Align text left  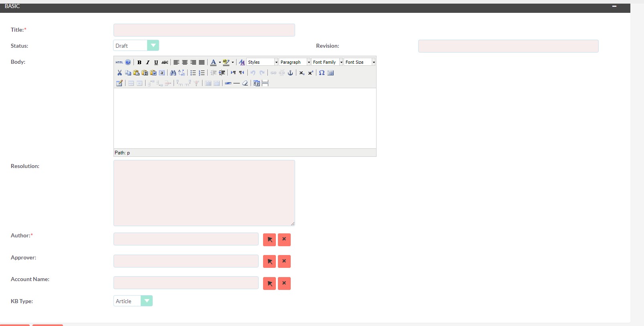pyautogui.click(x=176, y=62)
